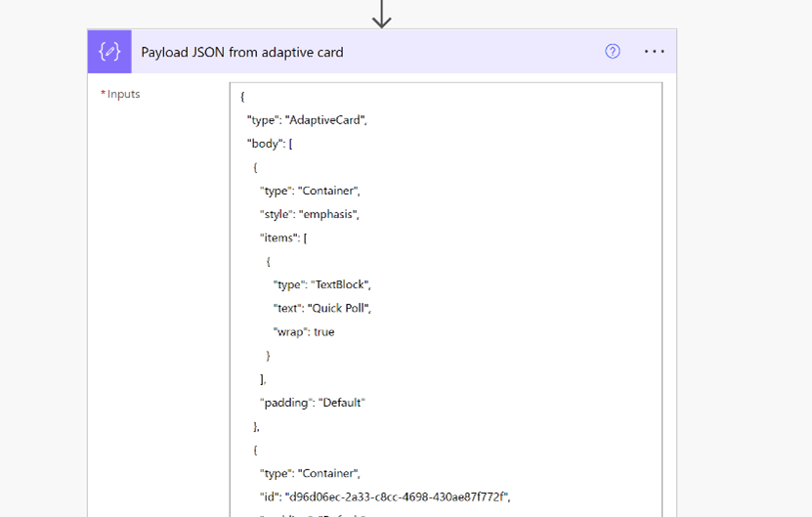Image resolution: width=812 pixels, height=517 pixels.
Task: Place cursor in "Quick Poll" text value
Action: (x=340, y=308)
